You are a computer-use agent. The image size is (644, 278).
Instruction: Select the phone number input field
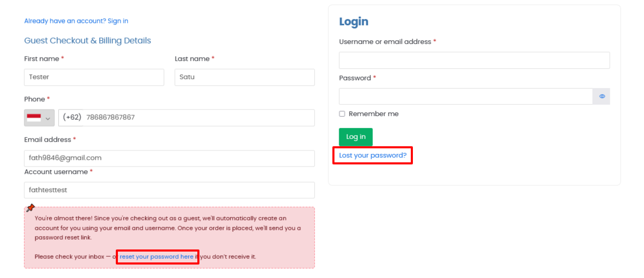tap(197, 118)
